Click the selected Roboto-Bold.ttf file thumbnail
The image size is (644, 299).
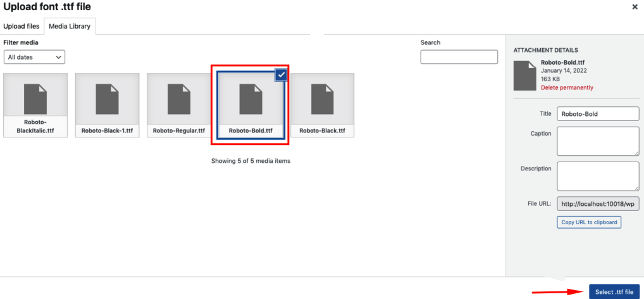[251, 105]
